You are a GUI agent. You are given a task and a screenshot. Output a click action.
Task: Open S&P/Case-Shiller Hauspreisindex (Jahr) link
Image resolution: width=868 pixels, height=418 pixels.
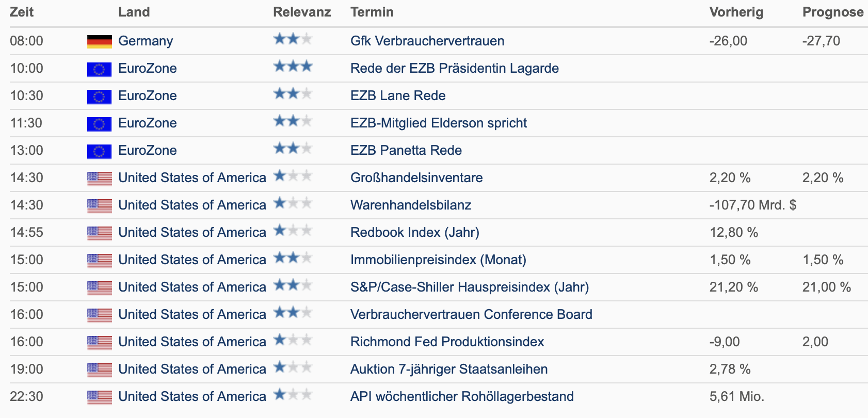tap(470, 287)
